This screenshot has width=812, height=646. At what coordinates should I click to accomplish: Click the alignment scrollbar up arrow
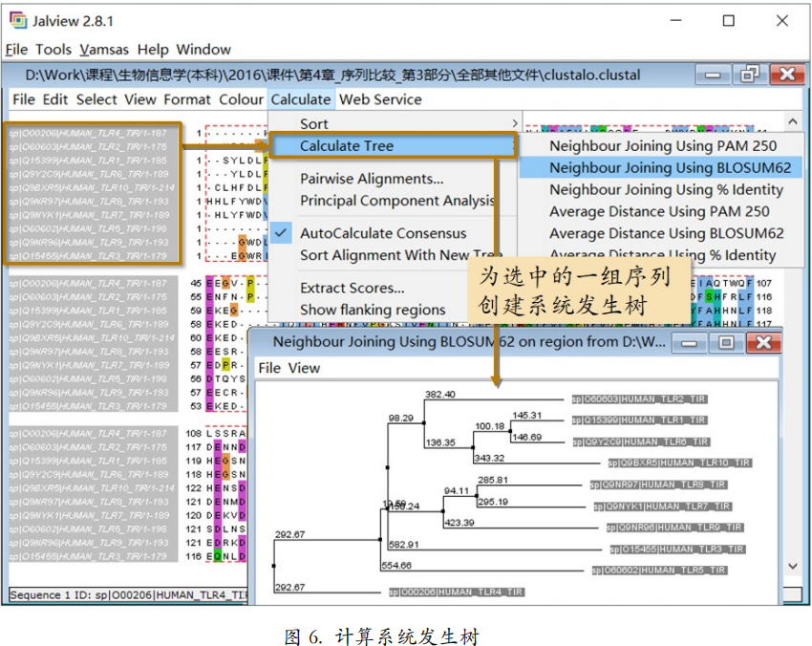pos(792,121)
